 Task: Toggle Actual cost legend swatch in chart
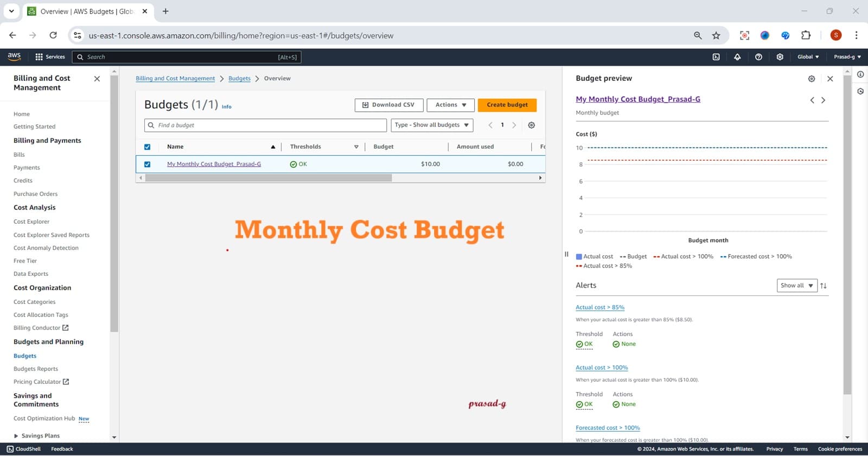[x=579, y=257]
